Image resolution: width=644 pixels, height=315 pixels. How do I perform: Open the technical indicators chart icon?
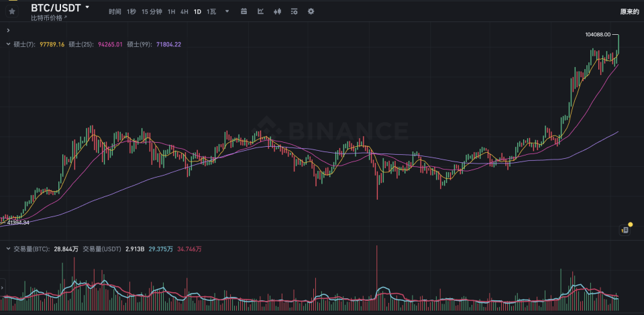[260, 11]
